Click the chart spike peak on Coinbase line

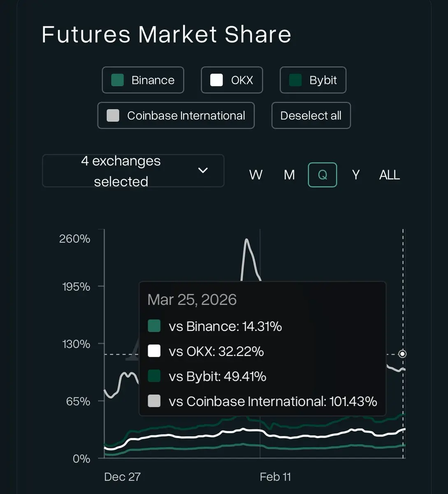(x=246, y=240)
